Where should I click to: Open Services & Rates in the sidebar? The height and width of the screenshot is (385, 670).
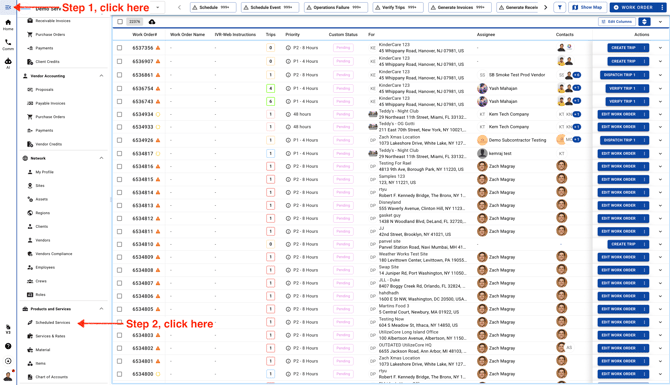tap(50, 336)
